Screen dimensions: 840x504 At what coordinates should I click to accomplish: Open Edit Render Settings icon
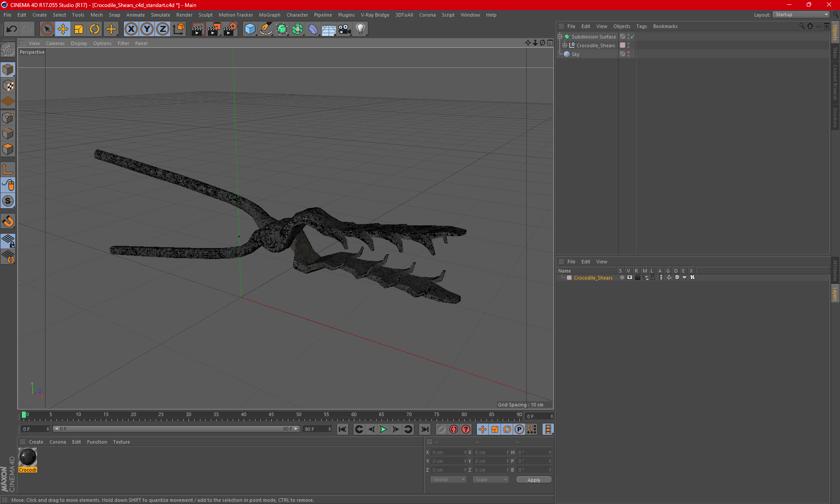pos(230,29)
